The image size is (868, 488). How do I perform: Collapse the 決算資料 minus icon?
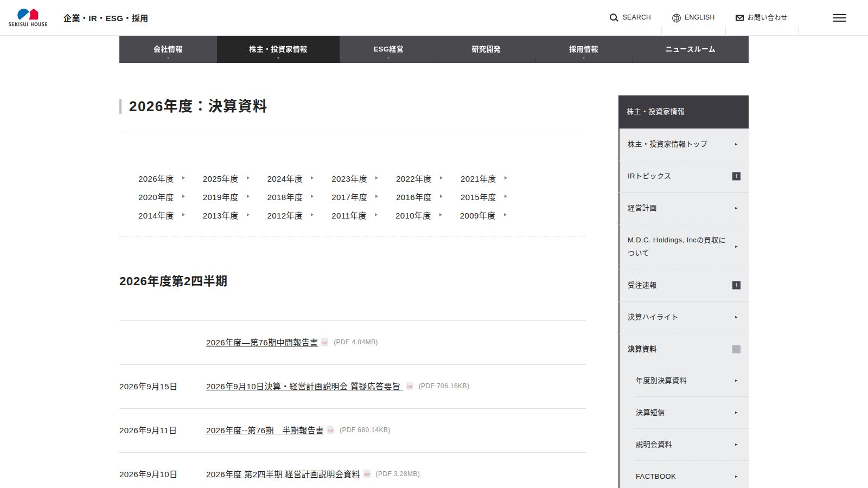736,349
